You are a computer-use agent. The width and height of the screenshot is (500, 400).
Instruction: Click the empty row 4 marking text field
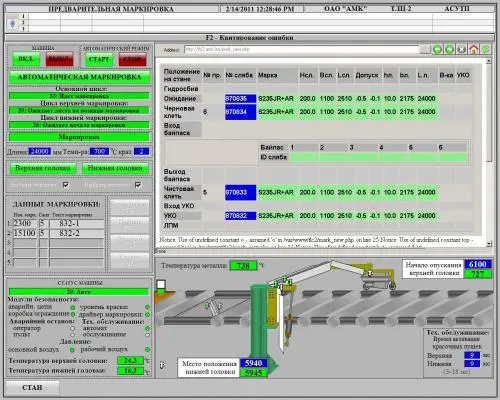[76, 253]
